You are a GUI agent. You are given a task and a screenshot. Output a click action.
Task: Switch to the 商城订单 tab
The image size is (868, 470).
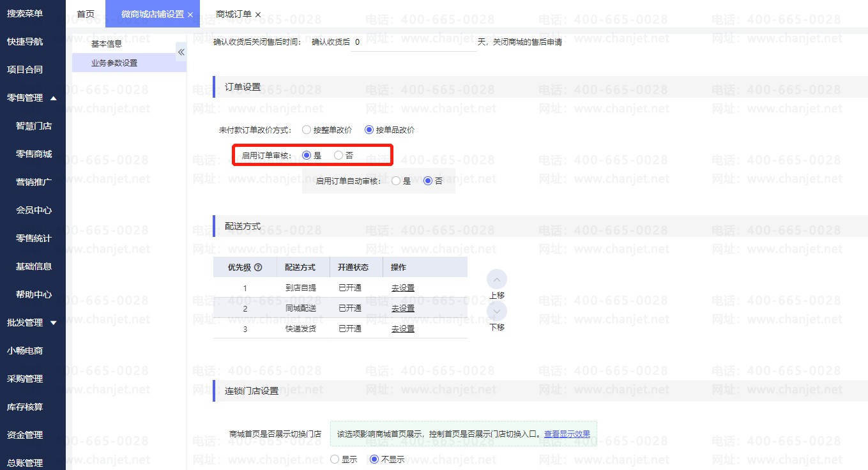(233, 14)
